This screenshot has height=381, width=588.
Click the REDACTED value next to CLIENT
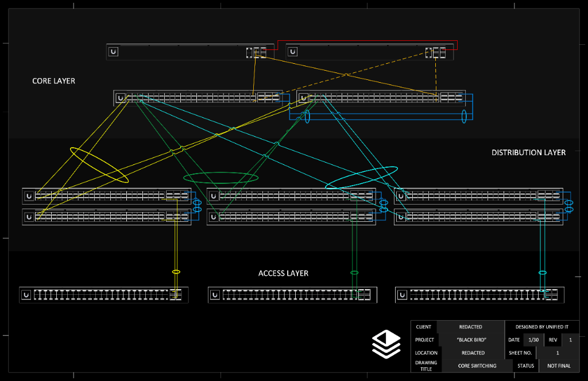coord(471,327)
